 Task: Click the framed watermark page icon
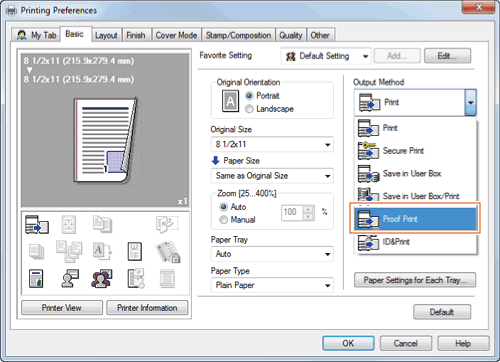tap(135, 251)
